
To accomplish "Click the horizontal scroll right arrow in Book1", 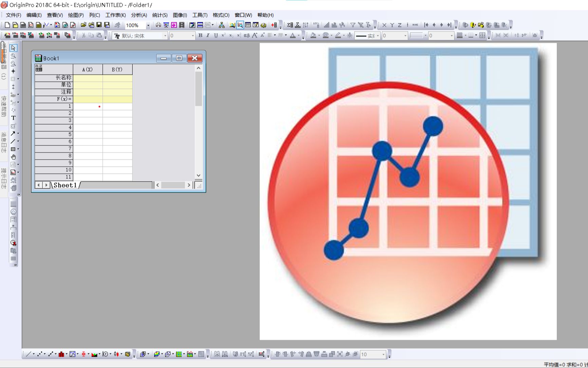I will pyautogui.click(x=189, y=185).
